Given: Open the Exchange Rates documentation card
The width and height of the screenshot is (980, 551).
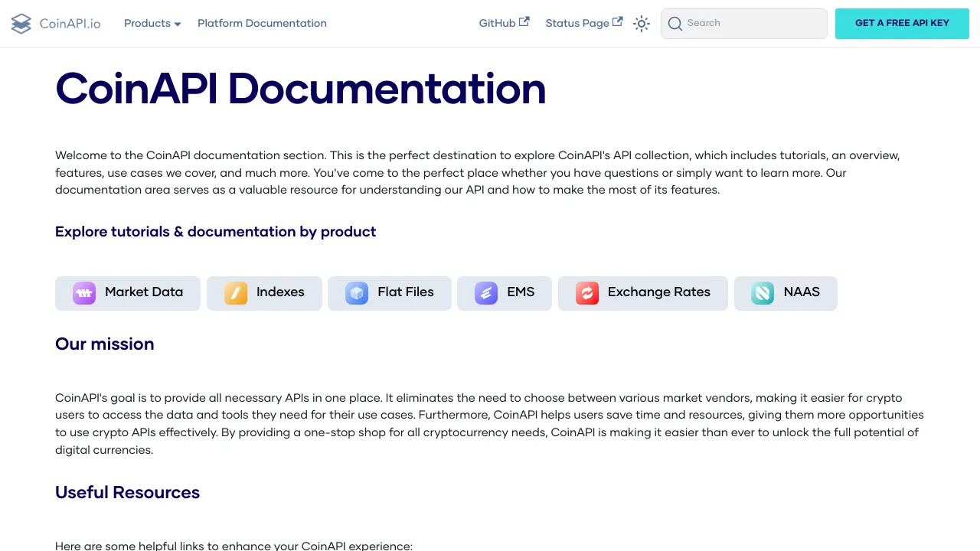Looking at the screenshot, I should pyautogui.click(x=643, y=293).
